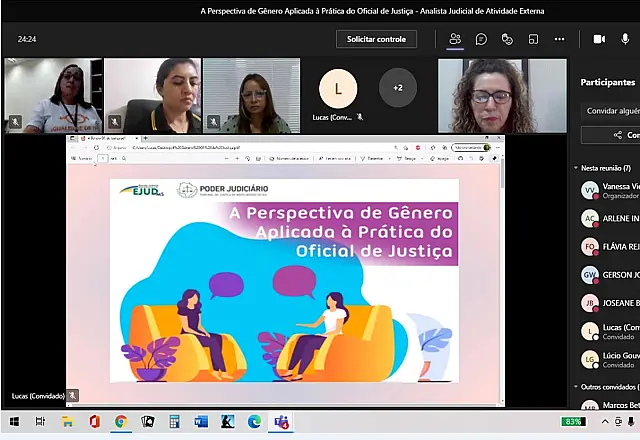Image resolution: width=640 pixels, height=440 pixels.
Task: Click the PDF zoom in plus icon
Action: click(x=237, y=158)
